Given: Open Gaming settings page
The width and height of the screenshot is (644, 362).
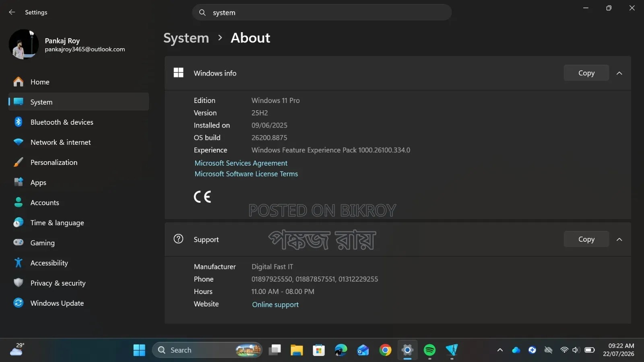Looking at the screenshot, I should tap(78, 243).
